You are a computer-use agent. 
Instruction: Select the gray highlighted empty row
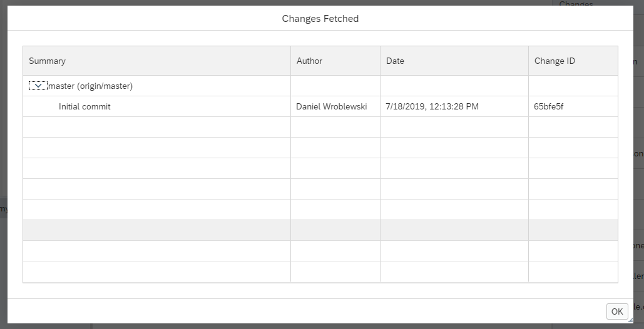pyautogui.click(x=320, y=230)
